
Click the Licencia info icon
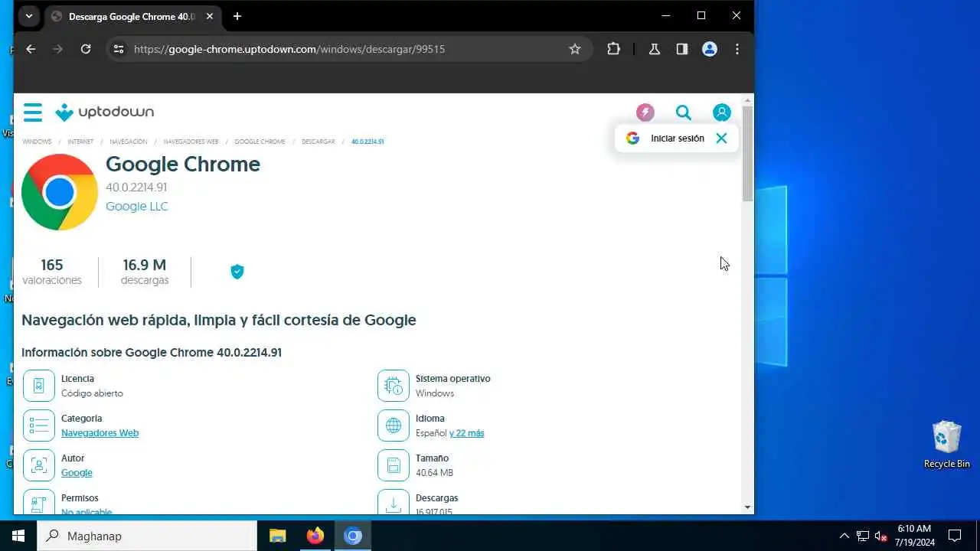[x=39, y=386]
